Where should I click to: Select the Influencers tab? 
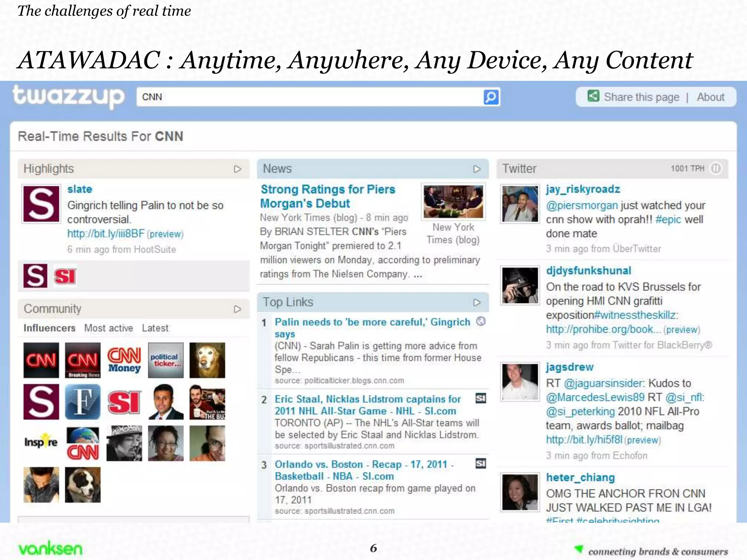tap(50, 328)
